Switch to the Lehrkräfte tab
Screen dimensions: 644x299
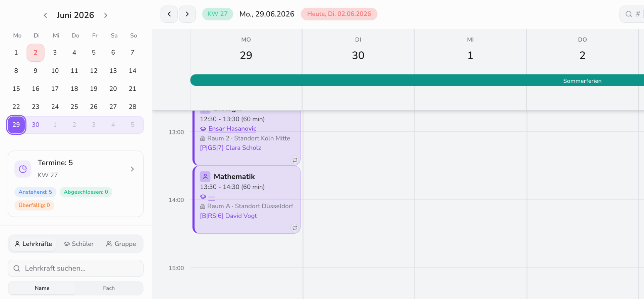[33, 244]
